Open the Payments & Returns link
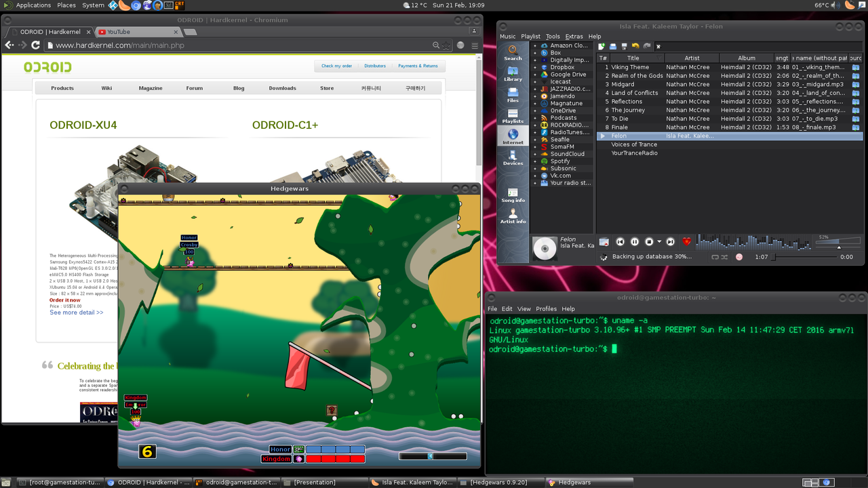 [418, 66]
